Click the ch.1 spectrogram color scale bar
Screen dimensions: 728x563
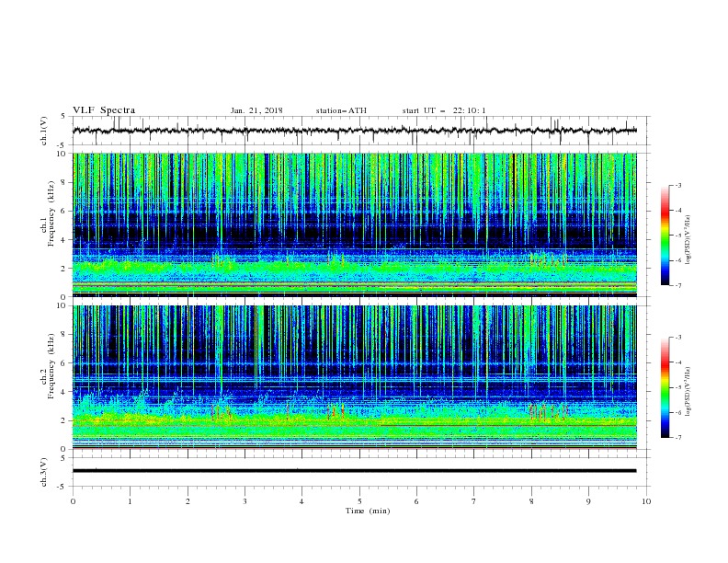pos(665,235)
